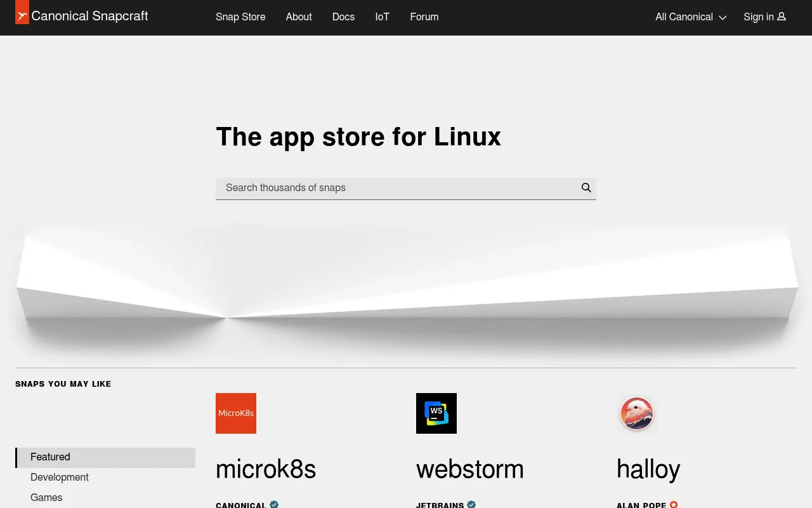The height and width of the screenshot is (508, 812).
Task: Open the microk8s app icon
Action: tap(236, 413)
